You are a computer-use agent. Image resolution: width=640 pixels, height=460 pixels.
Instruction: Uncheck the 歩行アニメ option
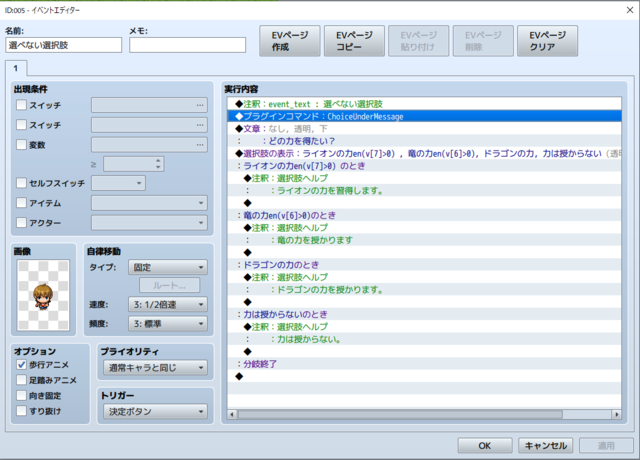21,364
